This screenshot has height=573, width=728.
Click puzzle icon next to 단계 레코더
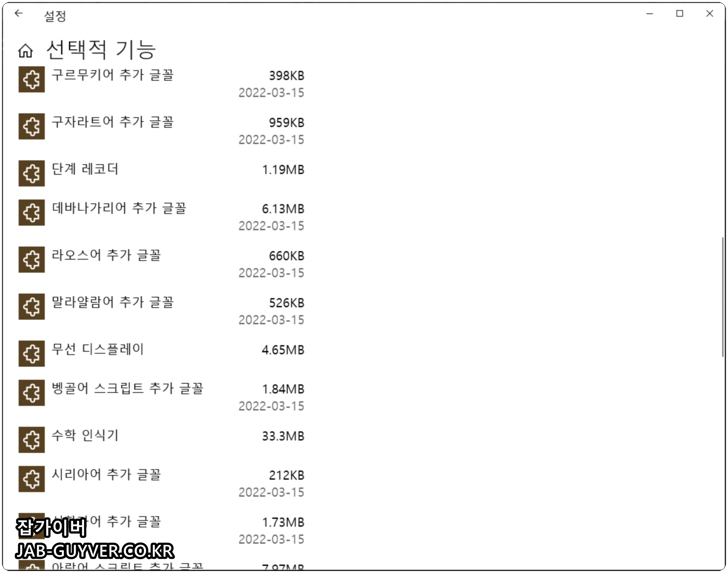coord(32,173)
